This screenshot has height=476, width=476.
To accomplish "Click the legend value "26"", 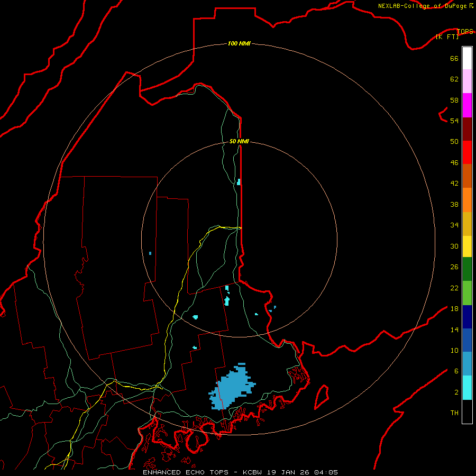I will (x=454, y=267).
